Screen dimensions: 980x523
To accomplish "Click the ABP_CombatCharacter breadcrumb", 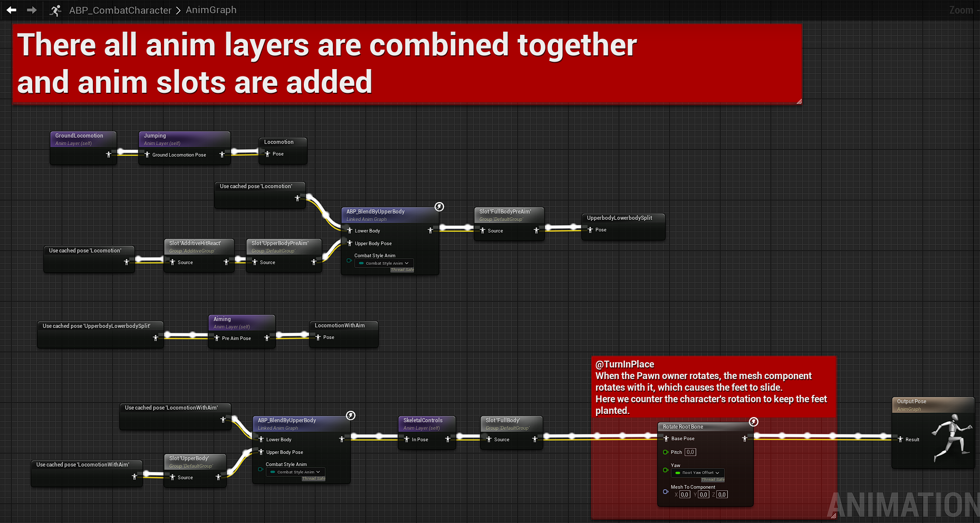I will pos(120,10).
